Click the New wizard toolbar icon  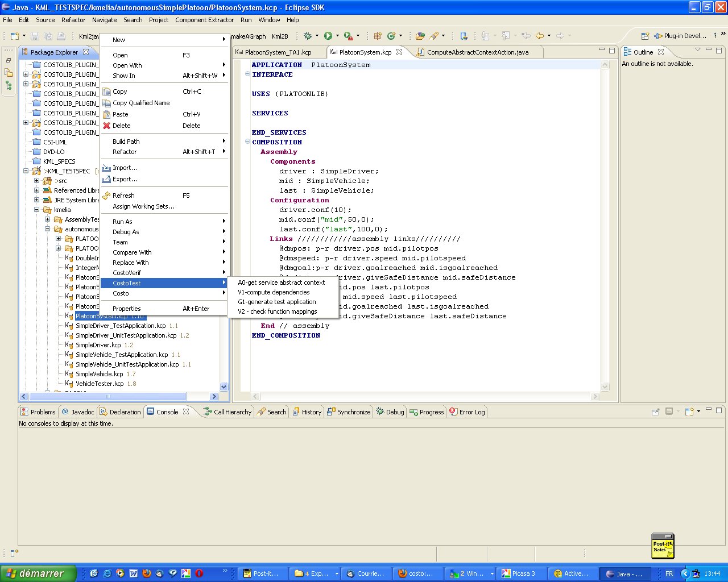pos(15,36)
